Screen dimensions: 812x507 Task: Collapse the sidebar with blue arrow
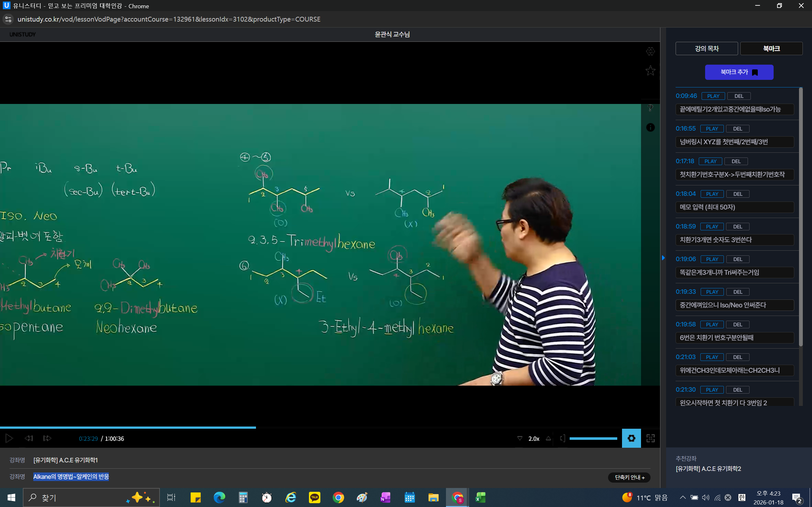(x=663, y=258)
